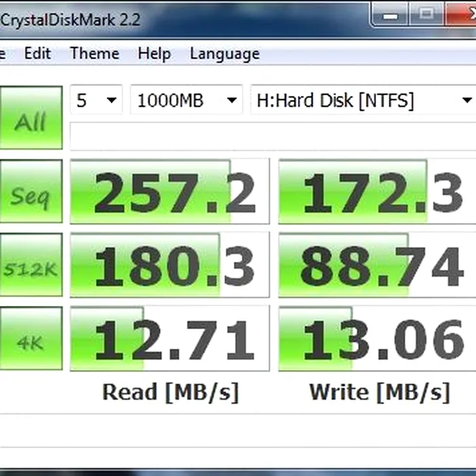Open the test count dropdown showing 5
476x476 pixels.
pos(97,100)
